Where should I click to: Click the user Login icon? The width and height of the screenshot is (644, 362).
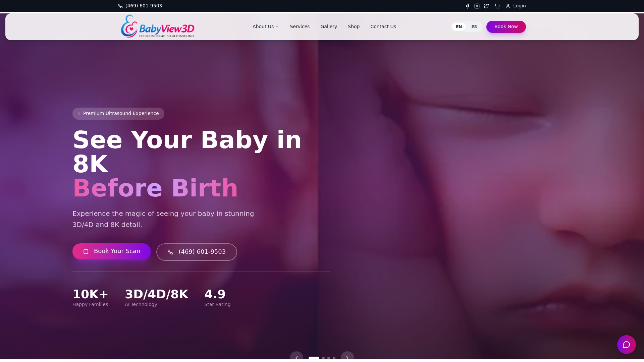pos(508,6)
